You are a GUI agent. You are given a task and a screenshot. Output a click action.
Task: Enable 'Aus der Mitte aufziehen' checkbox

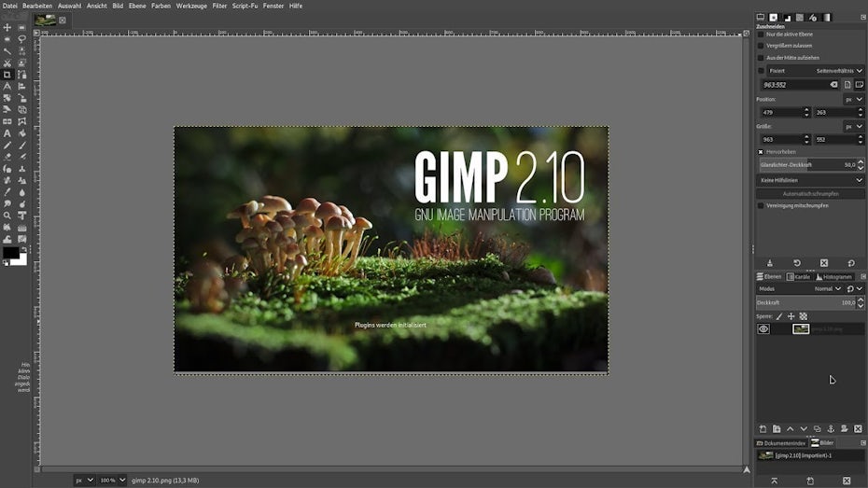tap(761, 58)
